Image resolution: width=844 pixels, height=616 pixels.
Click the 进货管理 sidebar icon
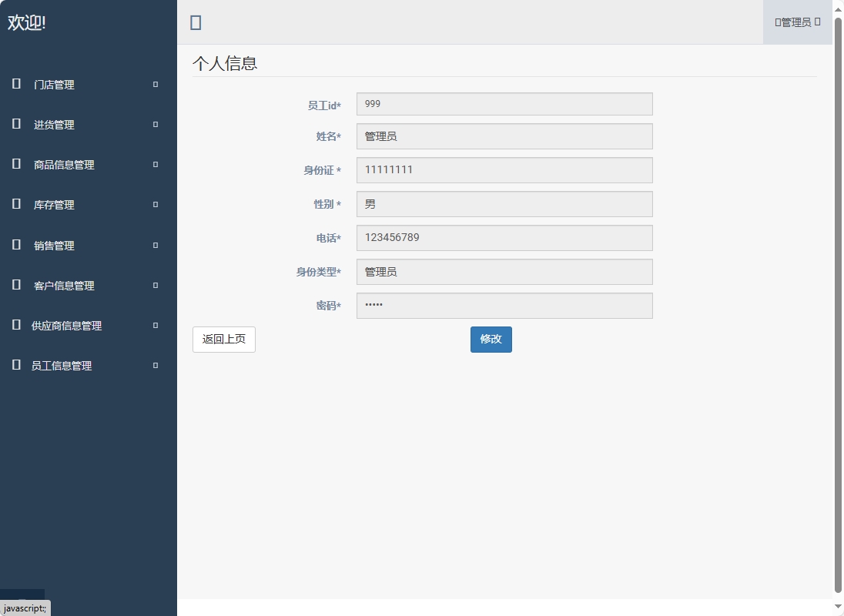16,124
